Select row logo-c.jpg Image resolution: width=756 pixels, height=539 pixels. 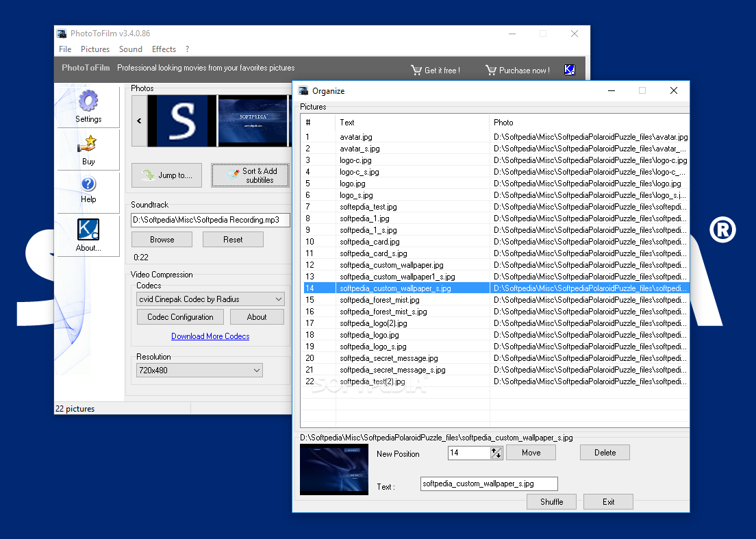494,160
